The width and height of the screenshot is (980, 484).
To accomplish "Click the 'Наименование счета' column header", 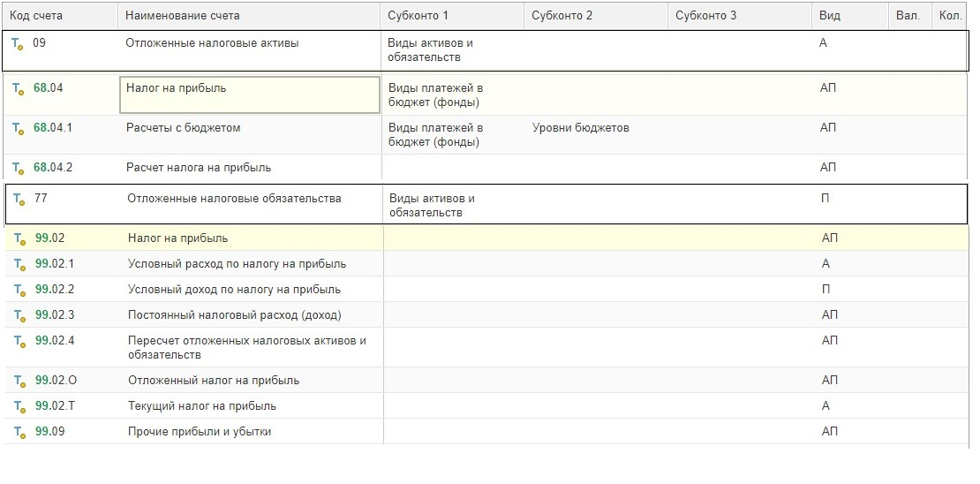I will click(x=182, y=16).
